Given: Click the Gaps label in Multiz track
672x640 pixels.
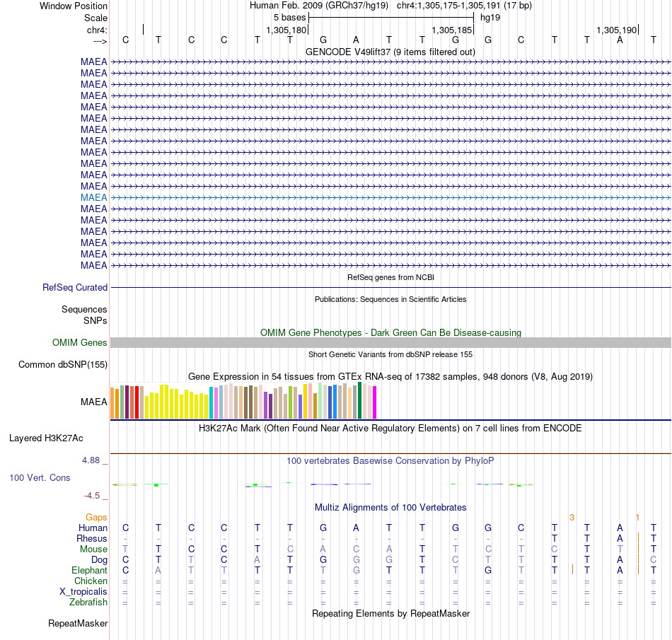Looking at the screenshot, I should (x=96, y=518).
